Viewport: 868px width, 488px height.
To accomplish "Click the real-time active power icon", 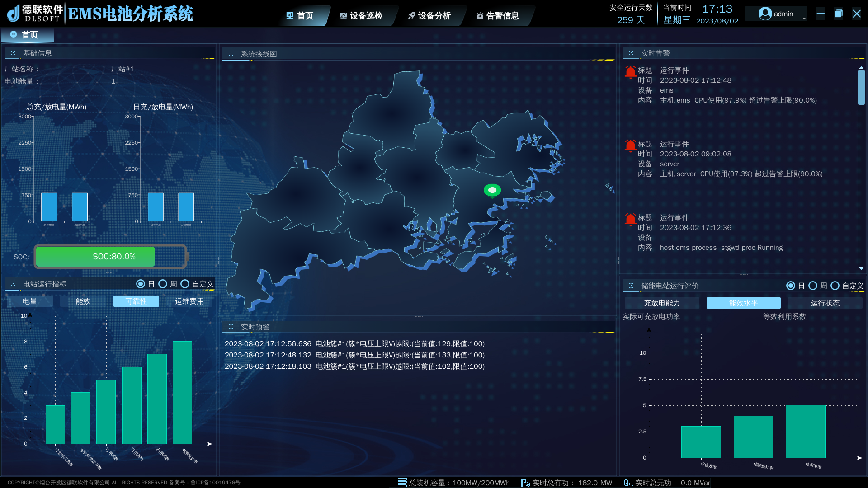I will click(x=525, y=483).
